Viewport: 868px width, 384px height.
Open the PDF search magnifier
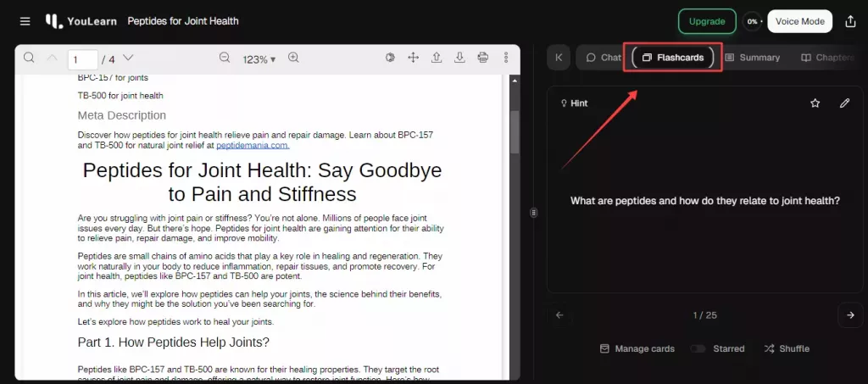tap(29, 58)
